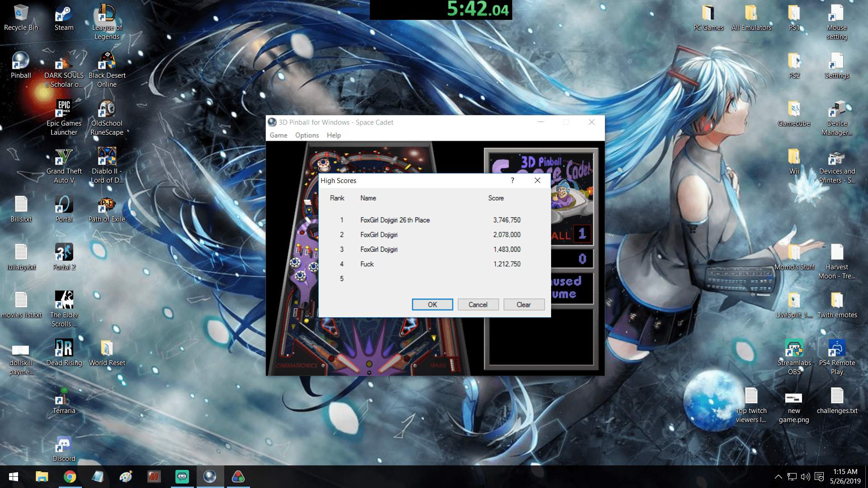Expand the system tray hidden icons chevron
This screenshot has width=868, height=488.
778,477
